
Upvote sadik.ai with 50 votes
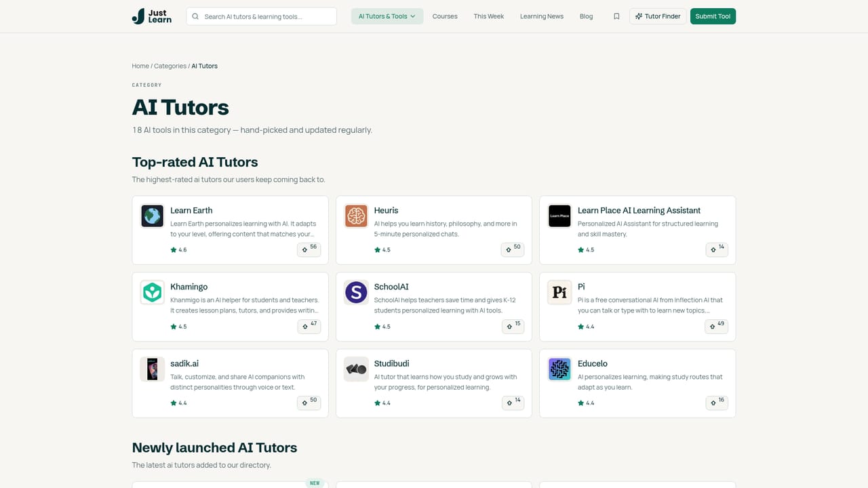tap(309, 403)
